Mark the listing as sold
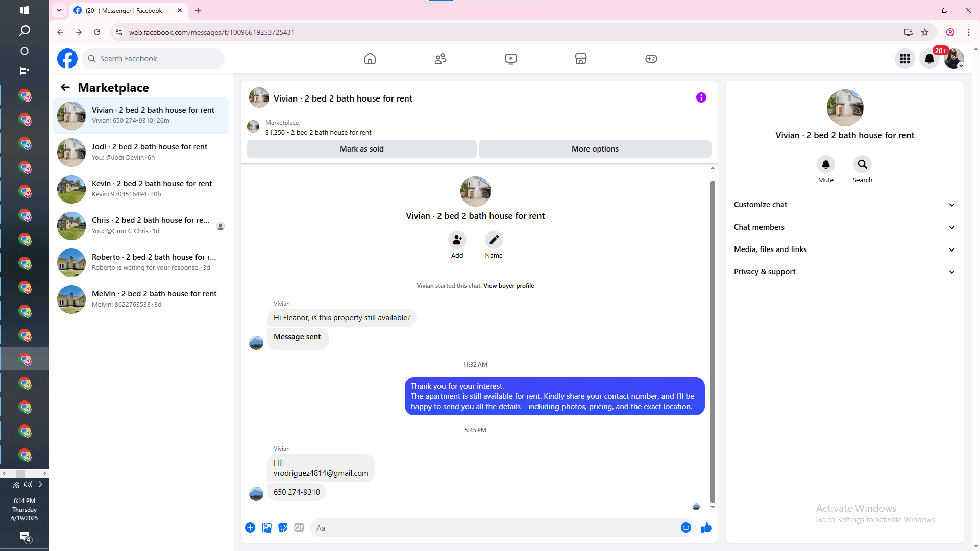 tap(362, 149)
